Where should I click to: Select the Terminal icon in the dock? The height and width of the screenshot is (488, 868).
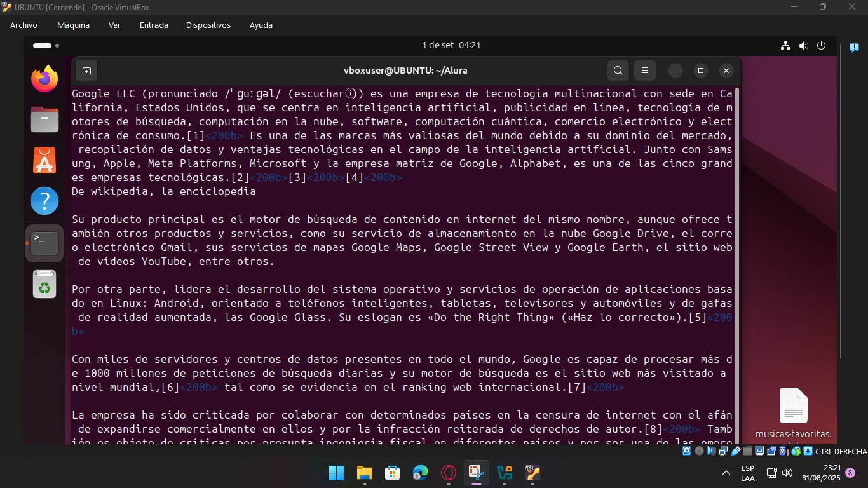pos(44,243)
